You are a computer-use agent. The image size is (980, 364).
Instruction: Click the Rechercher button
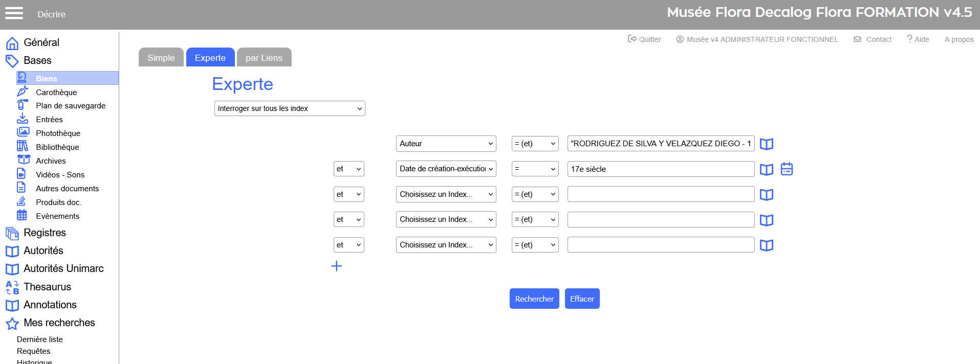(534, 299)
